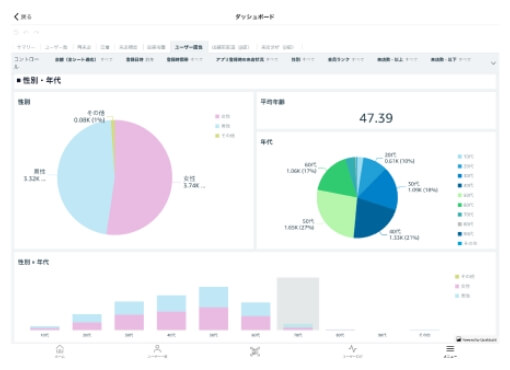The width and height of the screenshot is (510, 370).
Task: Open the hamburger menu icon
Action: click(450, 352)
